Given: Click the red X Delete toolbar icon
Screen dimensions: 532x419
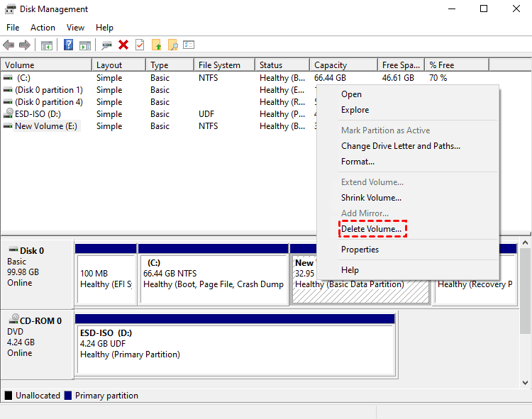Looking at the screenshot, I should [x=123, y=45].
